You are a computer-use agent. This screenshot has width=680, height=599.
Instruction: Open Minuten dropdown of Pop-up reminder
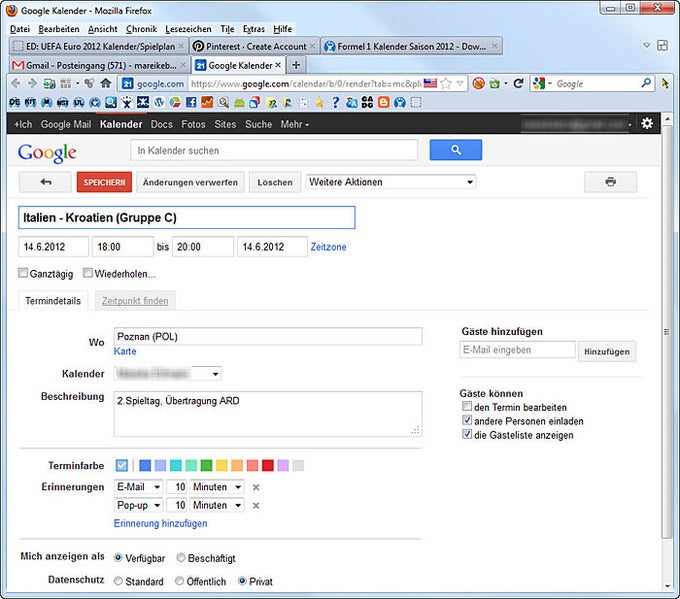click(x=217, y=505)
